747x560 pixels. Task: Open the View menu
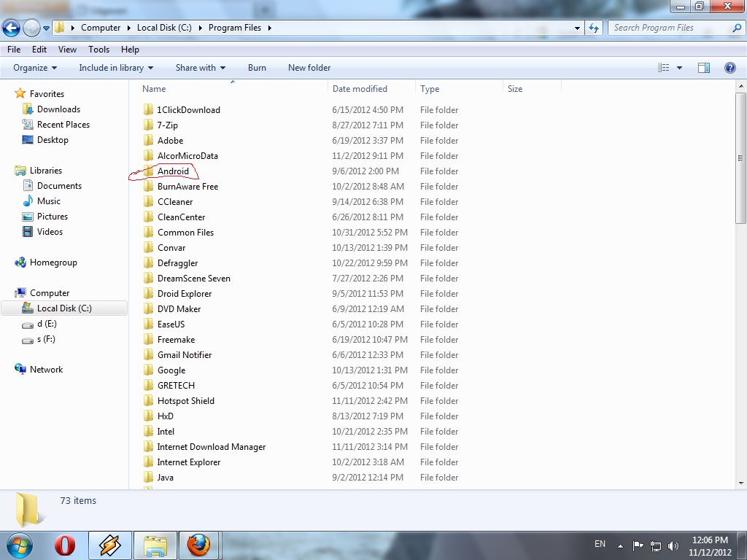pos(67,50)
